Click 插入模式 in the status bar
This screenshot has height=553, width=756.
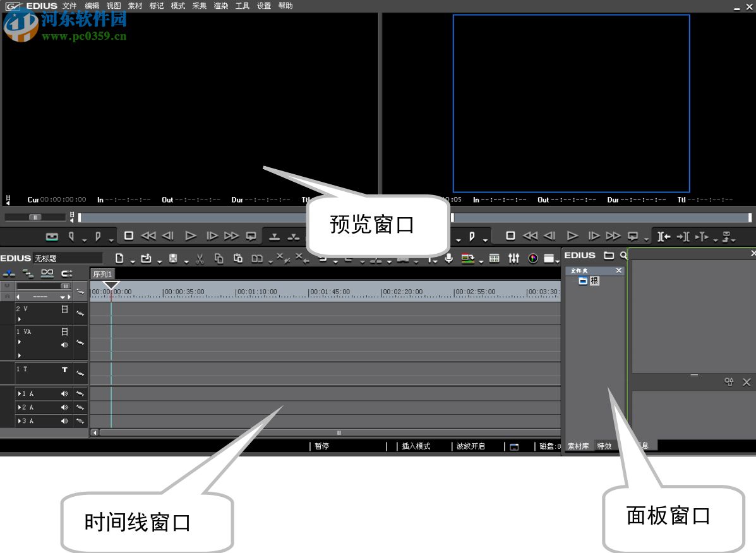pyautogui.click(x=417, y=446)
